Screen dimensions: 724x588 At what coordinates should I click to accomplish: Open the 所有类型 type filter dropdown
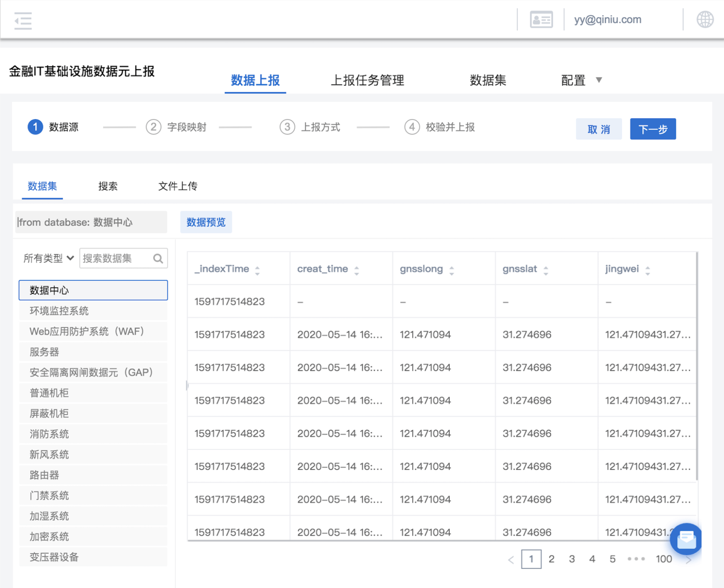(48, 258)
